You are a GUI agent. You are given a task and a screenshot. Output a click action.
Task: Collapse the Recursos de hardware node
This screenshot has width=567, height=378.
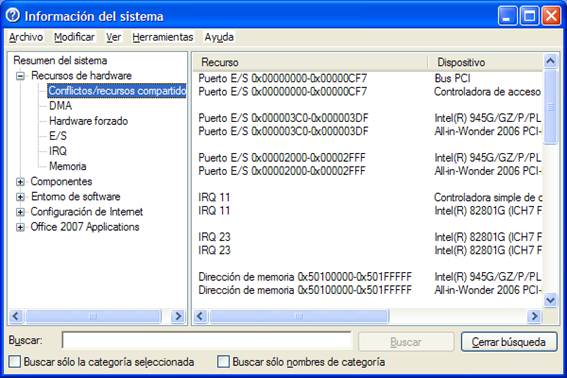coord(21,76)
